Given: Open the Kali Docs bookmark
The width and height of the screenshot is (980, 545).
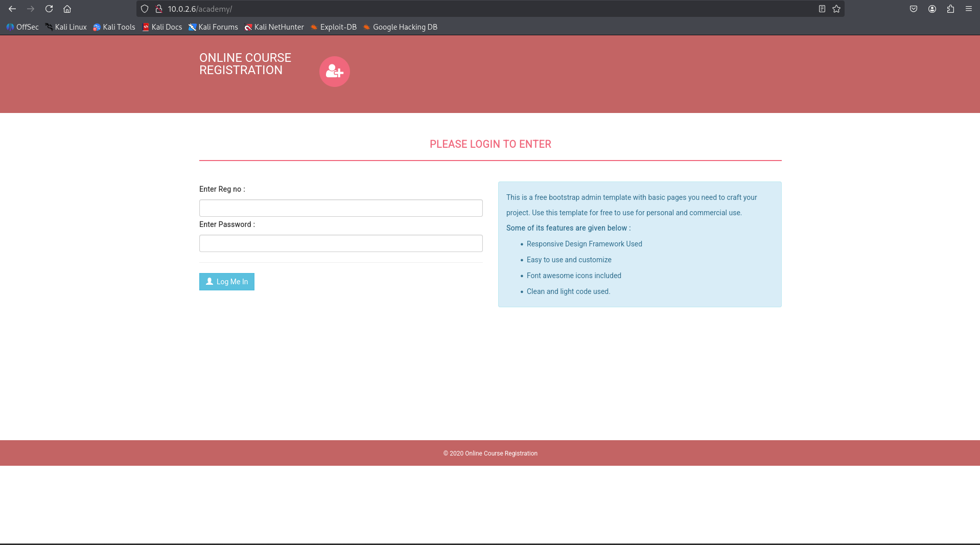Looking at the screenshot, I should click(162, 27).
